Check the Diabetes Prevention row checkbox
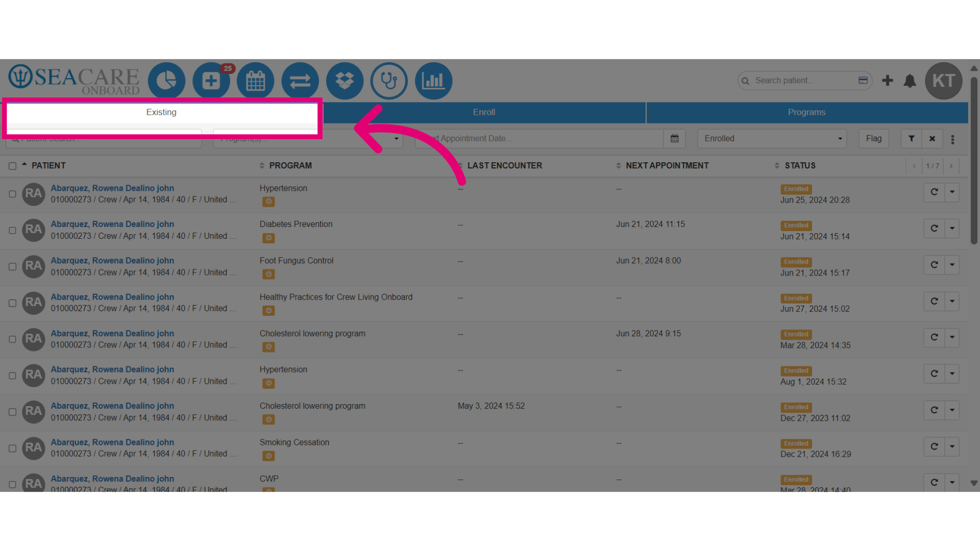 12,230
